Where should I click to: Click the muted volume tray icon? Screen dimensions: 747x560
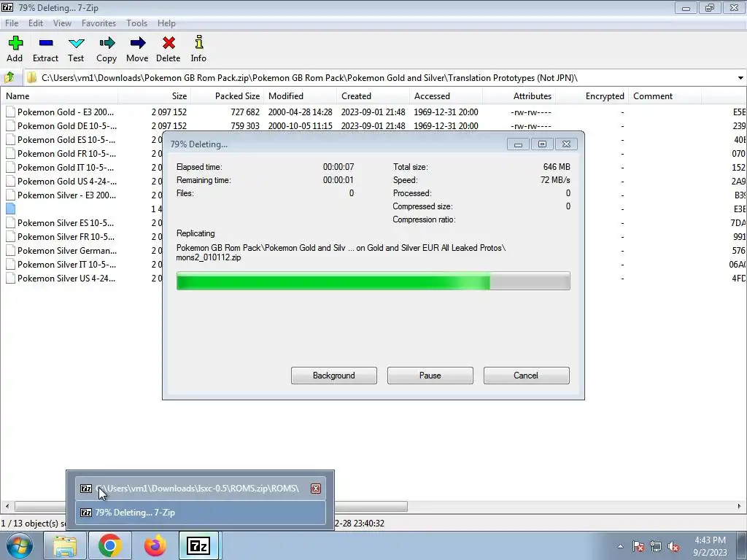point(673,546)
